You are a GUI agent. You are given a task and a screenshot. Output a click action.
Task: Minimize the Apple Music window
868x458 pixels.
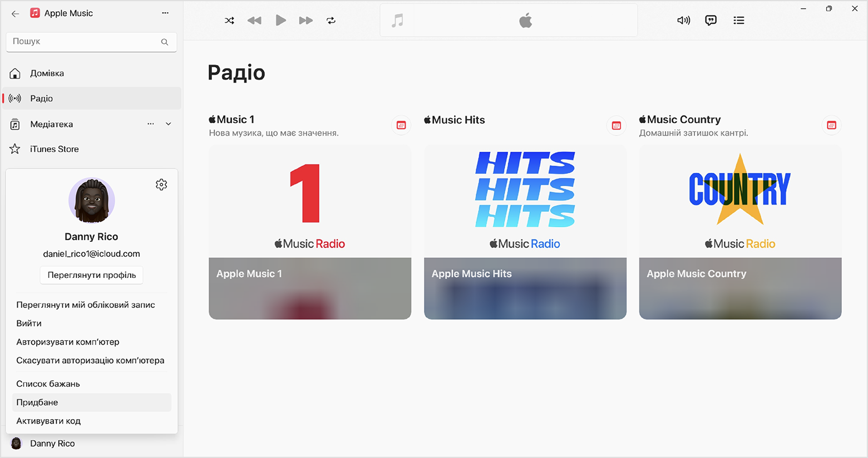click(x=803, y=9)
